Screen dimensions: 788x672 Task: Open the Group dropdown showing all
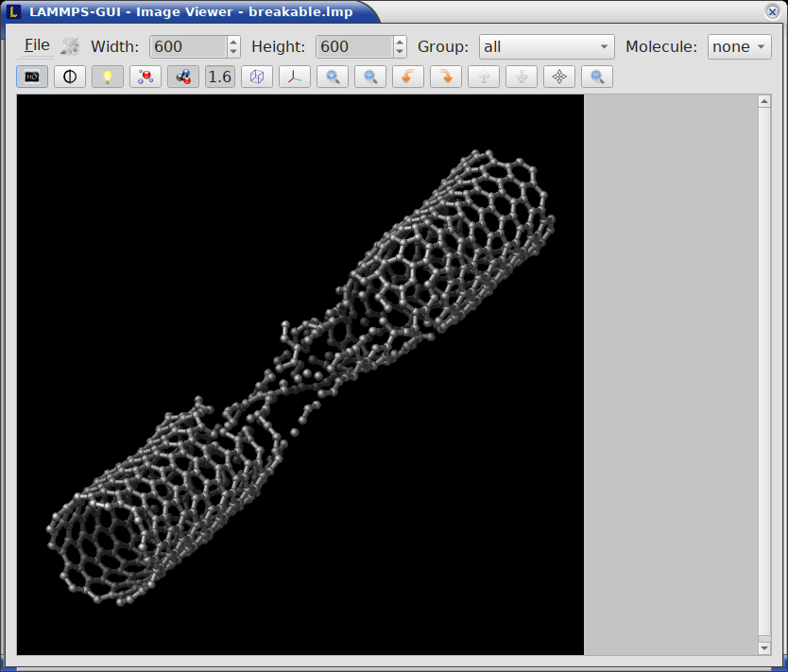click(x=546, y=47)
